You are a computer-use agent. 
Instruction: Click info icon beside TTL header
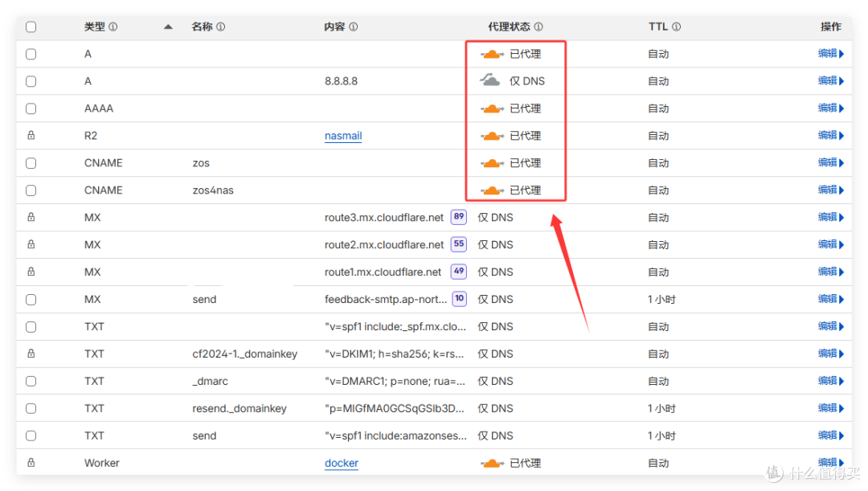point(676,27)
